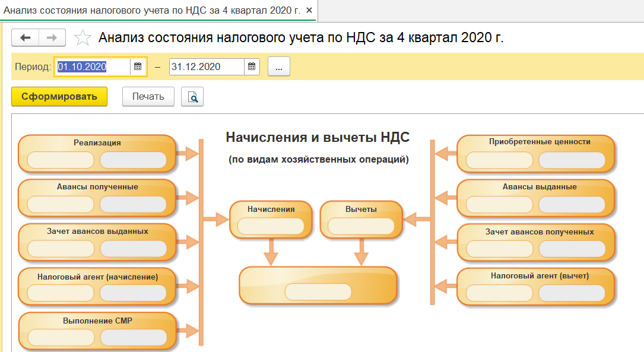This screenshot has width=644, height=352.
Task: Generate the report with the Сформировать button
Action: click(x=59, y=97)
